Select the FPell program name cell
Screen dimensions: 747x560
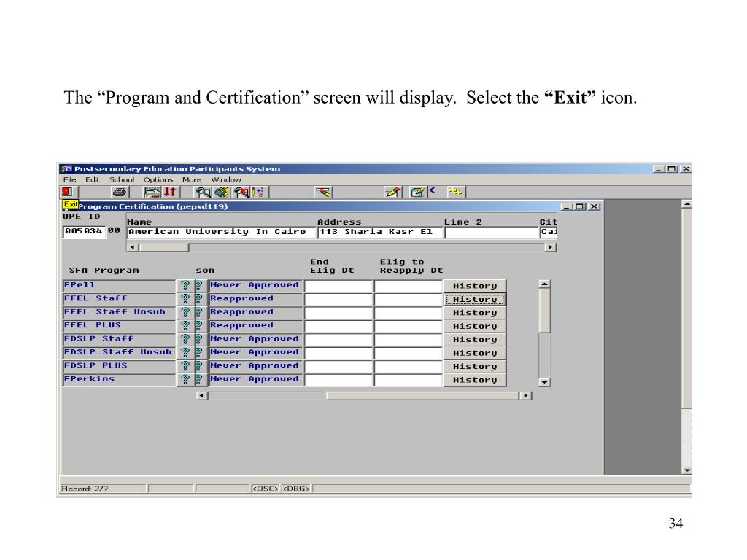119,285
